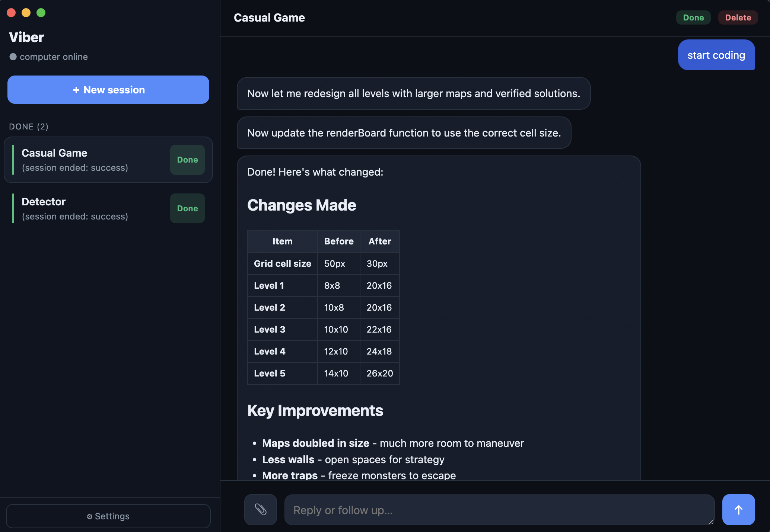Click the 12x10 table cell
The image size is (770, 532).
[339, 351]
